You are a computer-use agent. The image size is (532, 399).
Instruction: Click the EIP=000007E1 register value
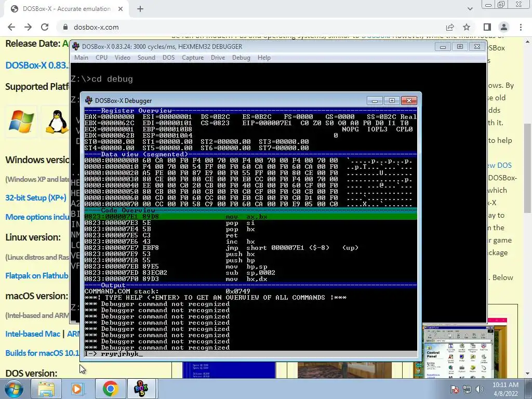(267, 123)
